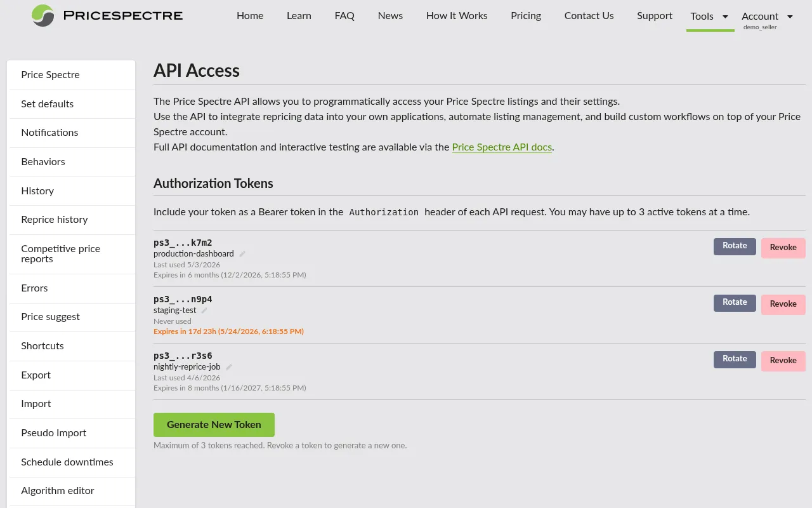Open Notifications in the sidebar
This screenshot has width=812, height=508.
72,133
